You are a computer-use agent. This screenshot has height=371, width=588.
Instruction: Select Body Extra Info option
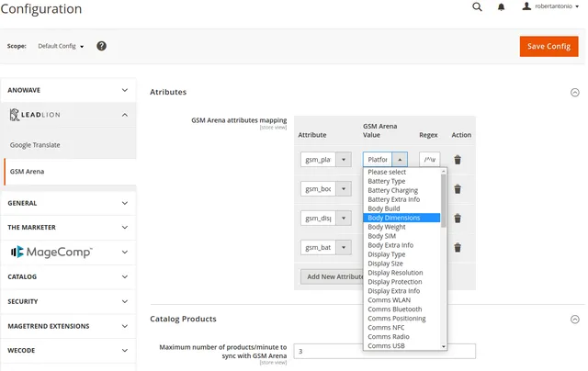(x=401, y=245)
